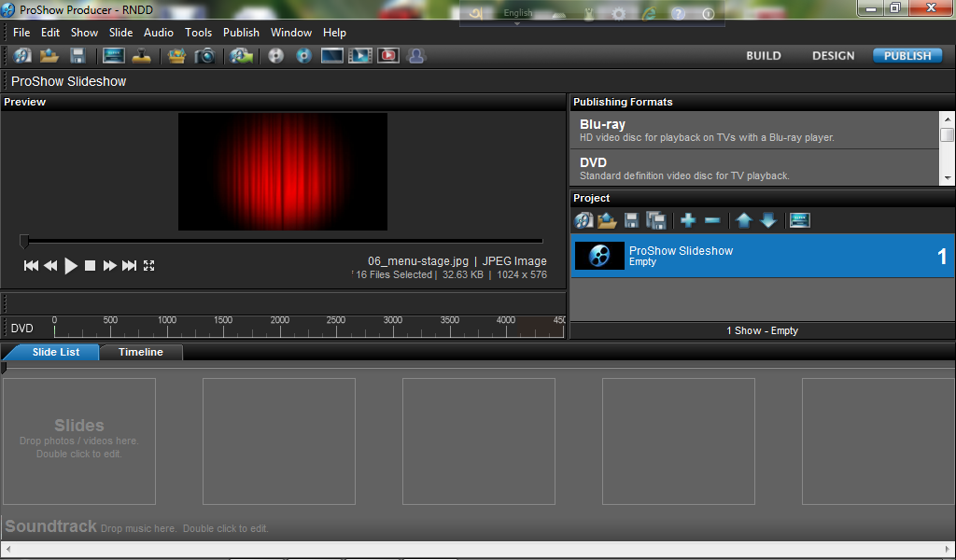Click the red curtain preview image
Screen dimensions: 956x560
(283, 172)
